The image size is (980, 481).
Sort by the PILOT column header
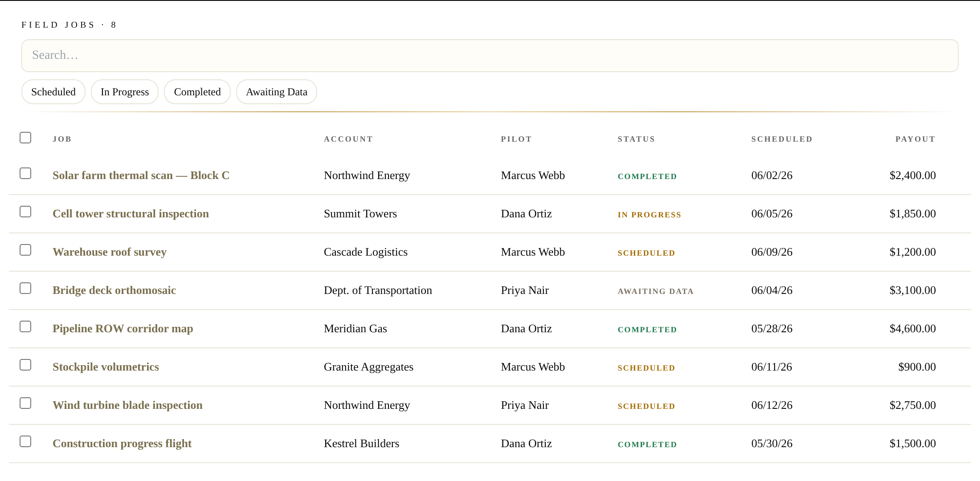click(x=516, y=139)
